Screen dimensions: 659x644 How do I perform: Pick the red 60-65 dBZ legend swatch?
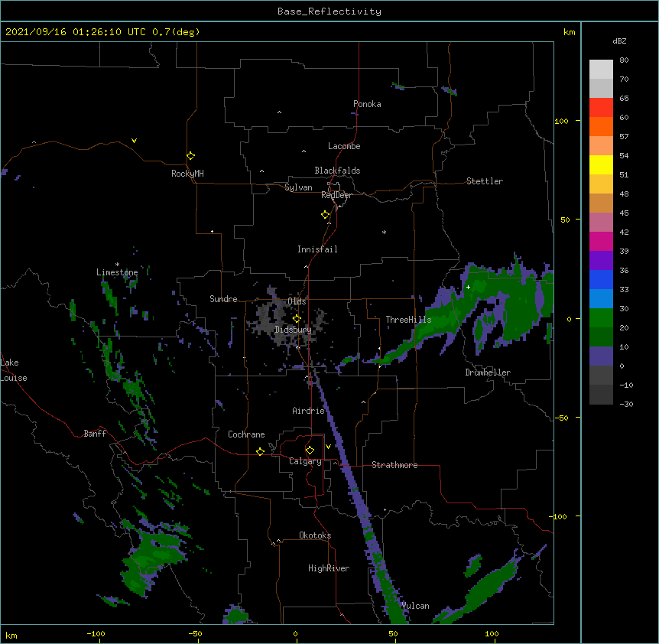point(601,108)
